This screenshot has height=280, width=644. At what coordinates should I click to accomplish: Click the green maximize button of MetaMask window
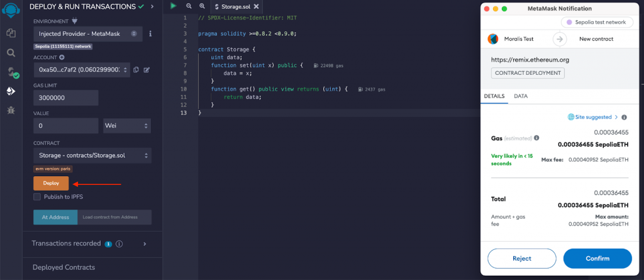(x=504, y=9)
